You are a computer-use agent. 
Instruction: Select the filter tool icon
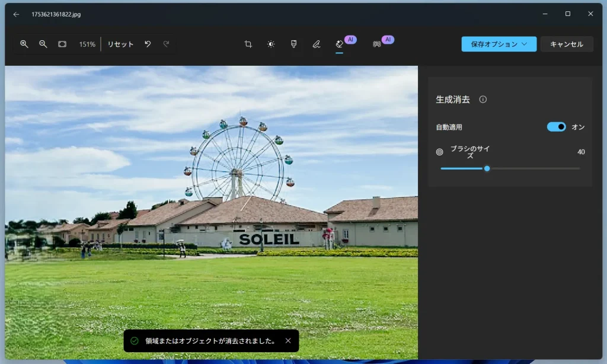294,44
